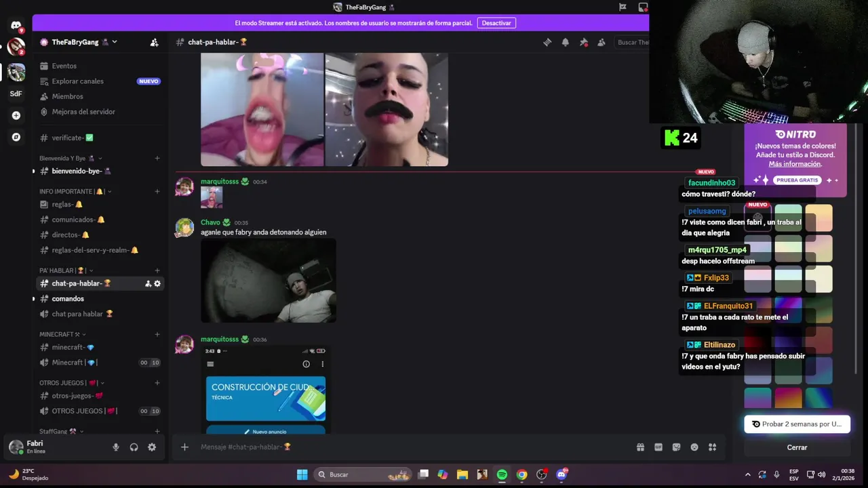The height and width of the screenshot is (488, 868).
Task: Click the PRUEBA GRATIS button
Action: [797, 180]
